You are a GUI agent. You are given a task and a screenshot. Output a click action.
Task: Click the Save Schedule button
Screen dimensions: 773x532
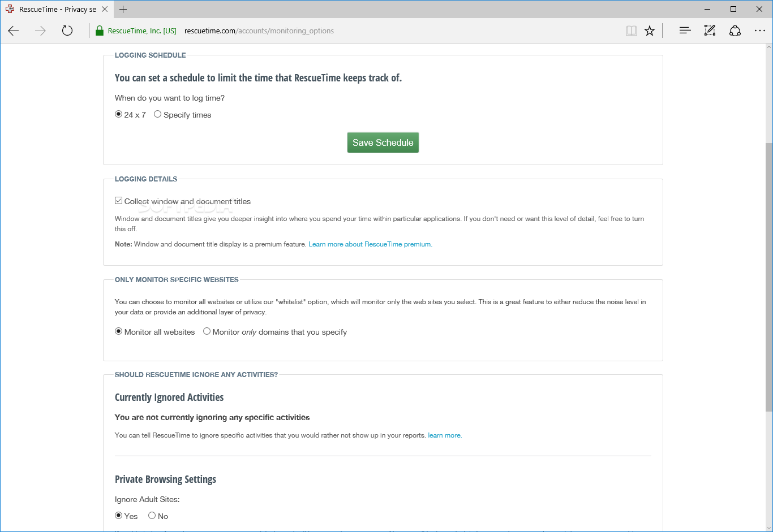[383, 142]
